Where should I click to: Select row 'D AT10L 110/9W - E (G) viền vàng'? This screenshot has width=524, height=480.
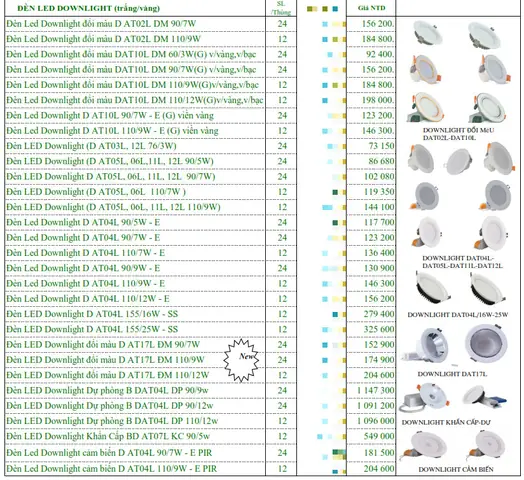pos(112,131)
